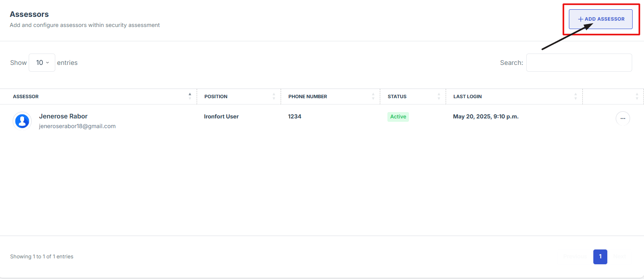The image size is (644, 279).
Task: Click the Phone Number column sort arrows
Action: pyautogui.click(x=373, y=97)
